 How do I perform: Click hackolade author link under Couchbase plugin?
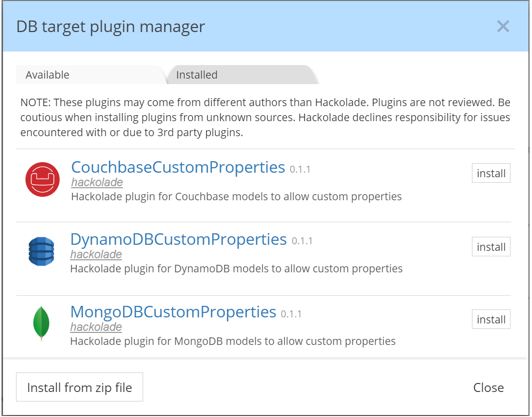(x=97, y=183)
